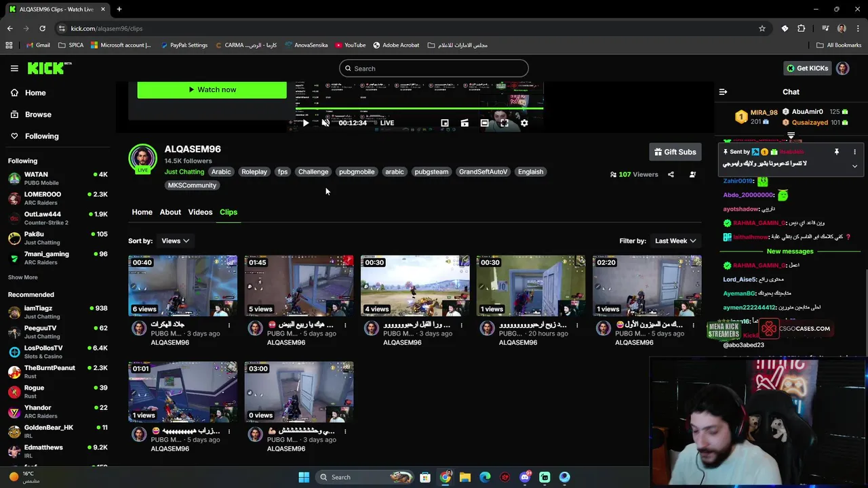The width and height of the screenshot is (868, 488).
Task: Open the Windows Start menu
Action: pos(304,477)
